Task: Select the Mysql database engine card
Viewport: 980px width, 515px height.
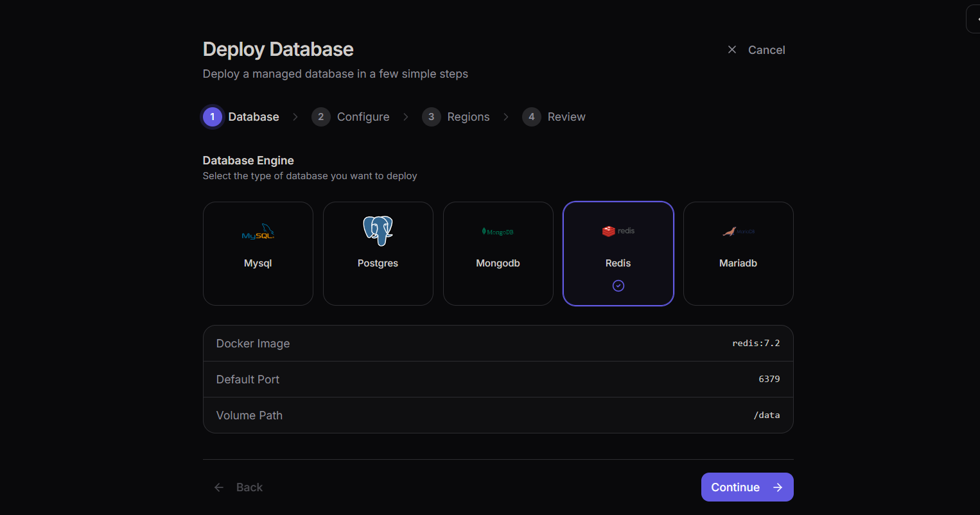Action: click(x=258, y=253)
